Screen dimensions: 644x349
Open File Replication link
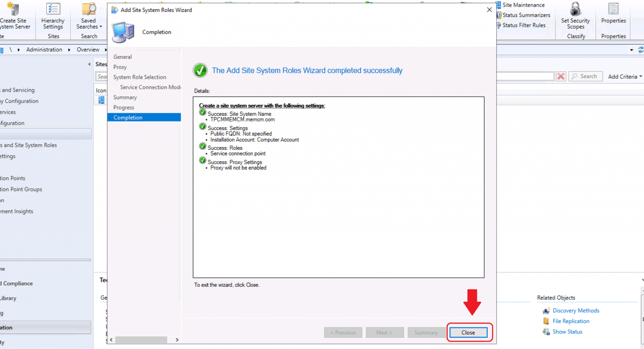tap(571, 321)
